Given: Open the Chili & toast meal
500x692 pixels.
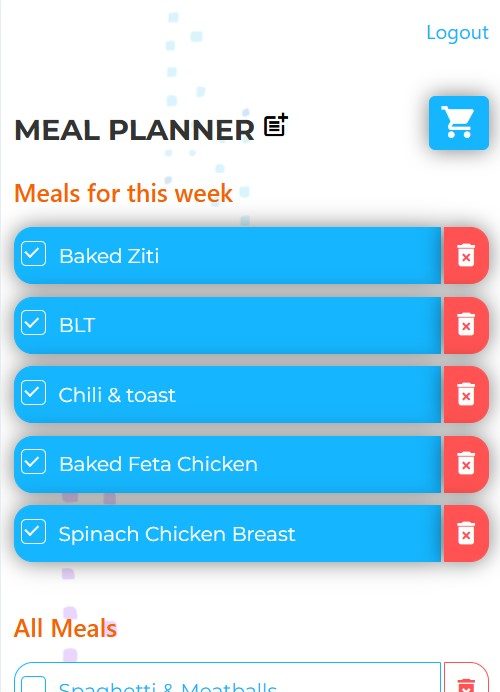Looking at the screenshot, I should pos(227,395).
